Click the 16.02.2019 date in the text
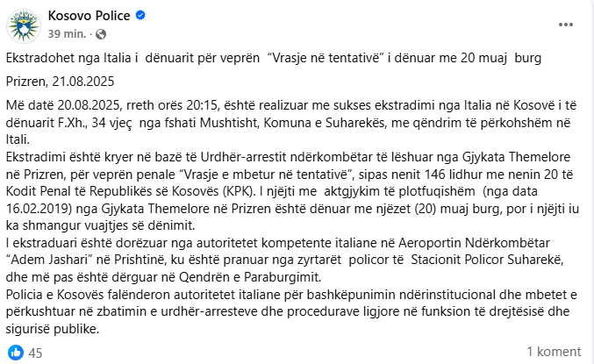This screenshot has width=594, height=364. (37, 209)
